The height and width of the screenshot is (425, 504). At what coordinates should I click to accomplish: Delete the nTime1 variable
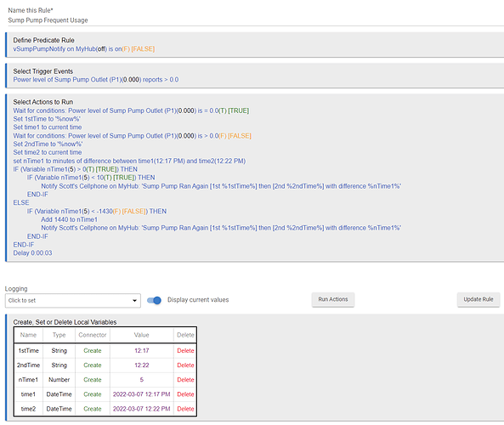(185, 380)
